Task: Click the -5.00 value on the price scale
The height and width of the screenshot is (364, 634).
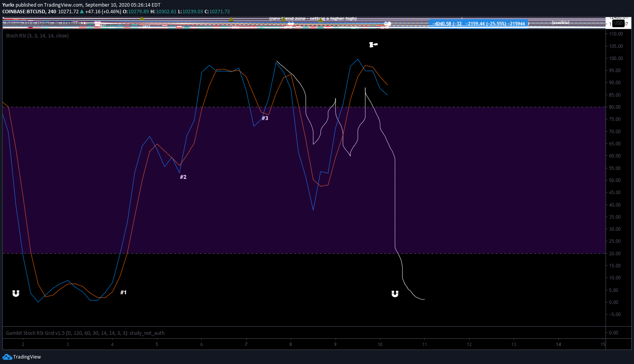Action: [615, 315]
